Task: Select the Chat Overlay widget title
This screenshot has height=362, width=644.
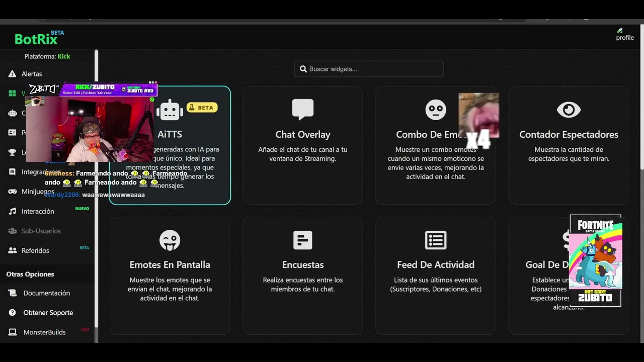Action: coord(303,134)
